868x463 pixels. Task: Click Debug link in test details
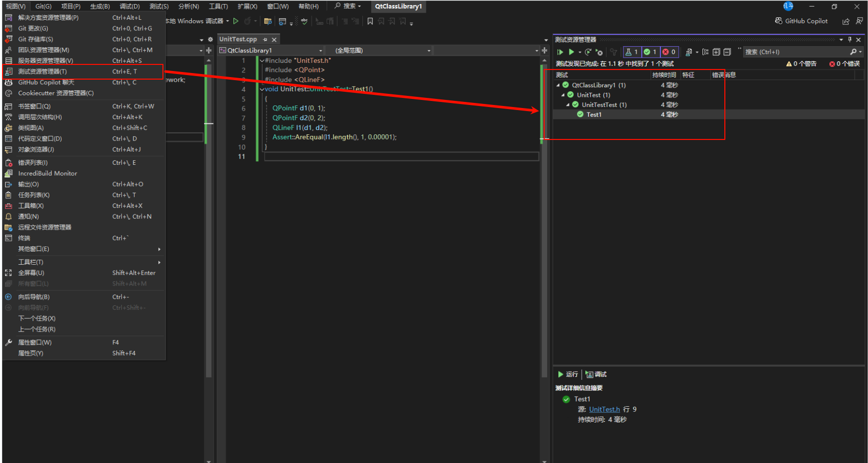[596, 374]
